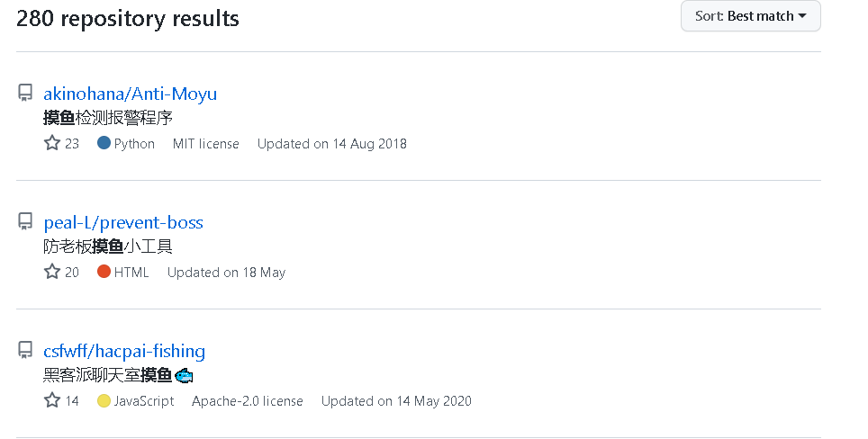Click the red HTML language color dot
The image size is (868, 439).
[x=104, y=272]
